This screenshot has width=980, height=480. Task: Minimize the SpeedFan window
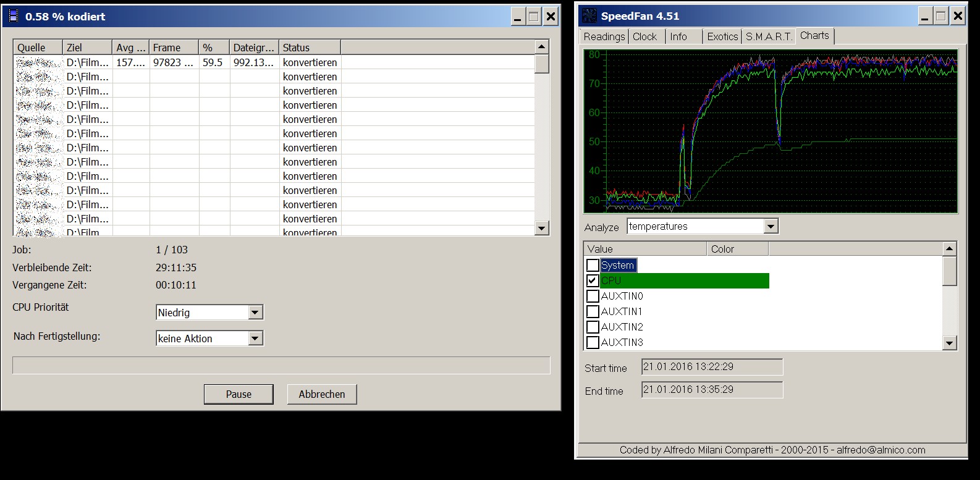(924, 16)
